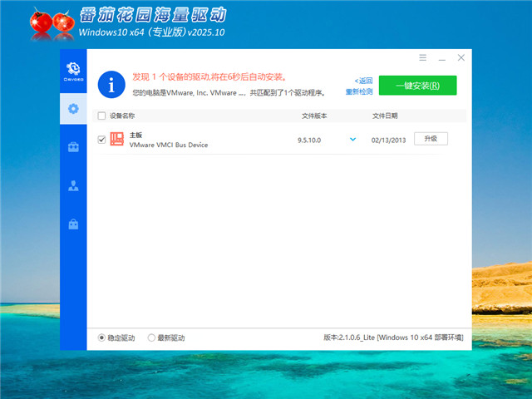Open the toolbox icon in sidebar
The height and width of the screenshot is (399, 532).
click(73, 147)
